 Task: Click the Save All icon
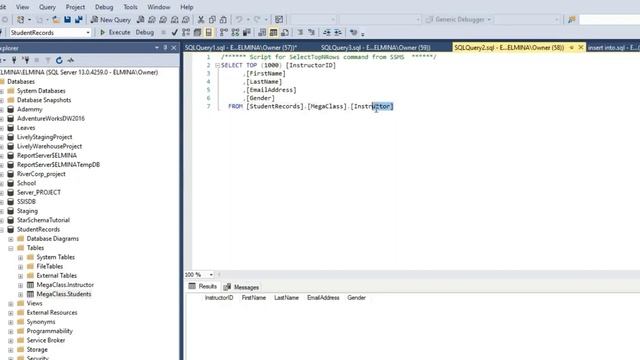point(79,20)
